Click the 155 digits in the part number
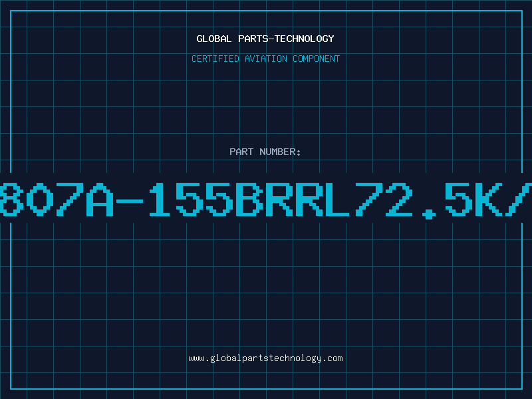 click(x=192, y=199)
